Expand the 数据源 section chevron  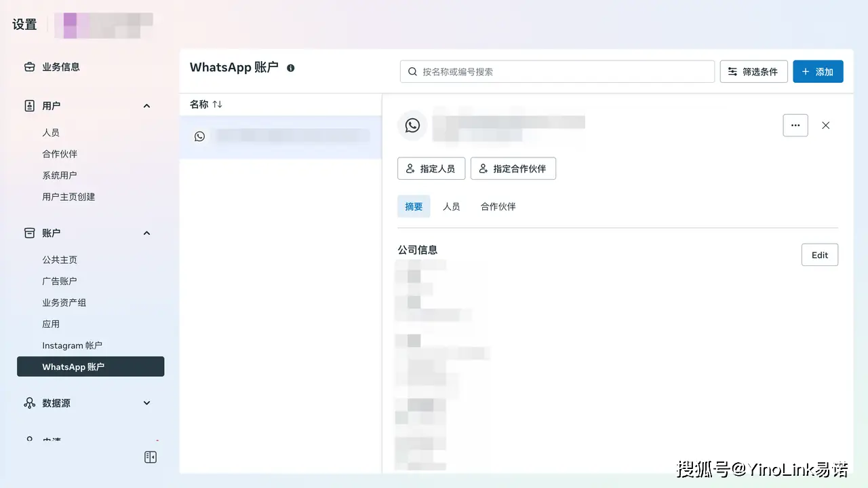coord(146,403)
